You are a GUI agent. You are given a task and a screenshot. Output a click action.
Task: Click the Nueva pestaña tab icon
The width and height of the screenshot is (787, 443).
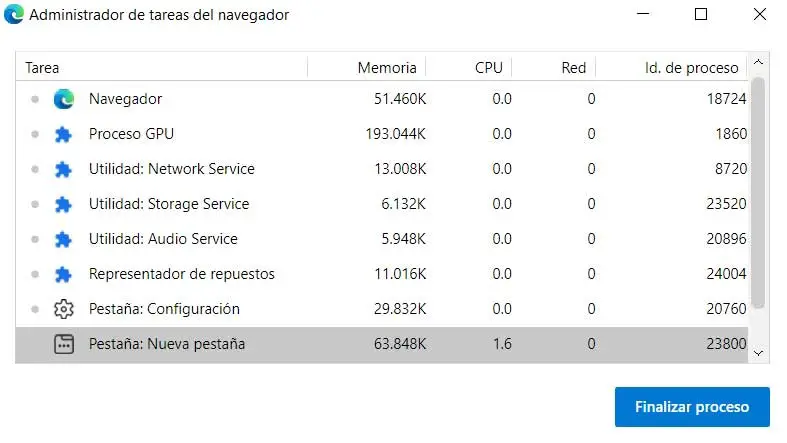coord(64,344)
